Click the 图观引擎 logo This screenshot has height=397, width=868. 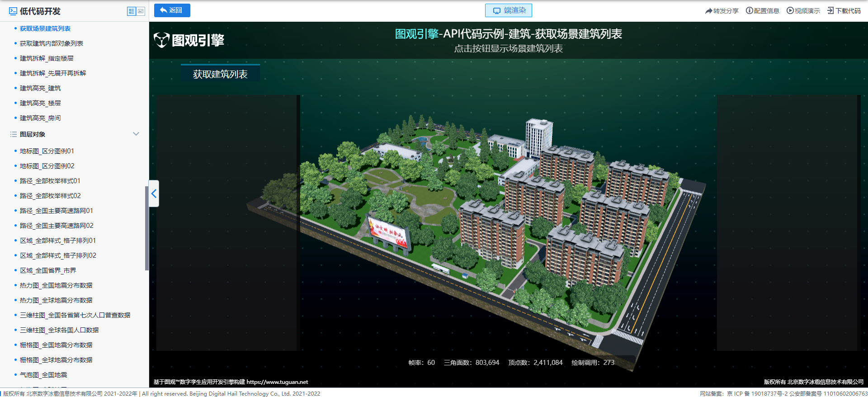[x=189, y=40]
